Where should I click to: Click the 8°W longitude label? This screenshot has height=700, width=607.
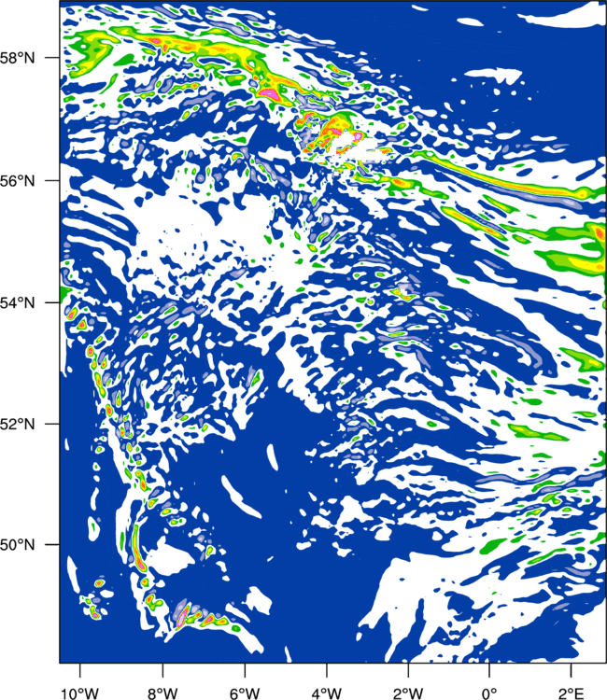click(x=162, y=693)
